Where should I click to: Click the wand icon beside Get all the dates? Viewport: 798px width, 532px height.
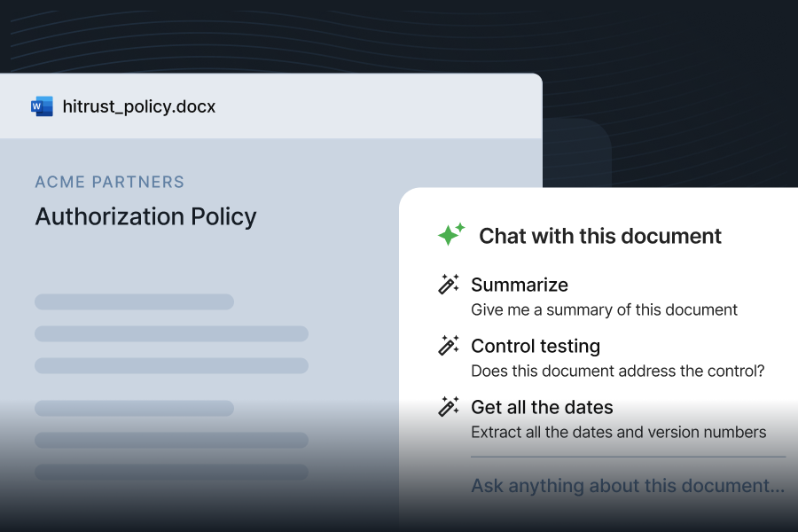point(449,407)
